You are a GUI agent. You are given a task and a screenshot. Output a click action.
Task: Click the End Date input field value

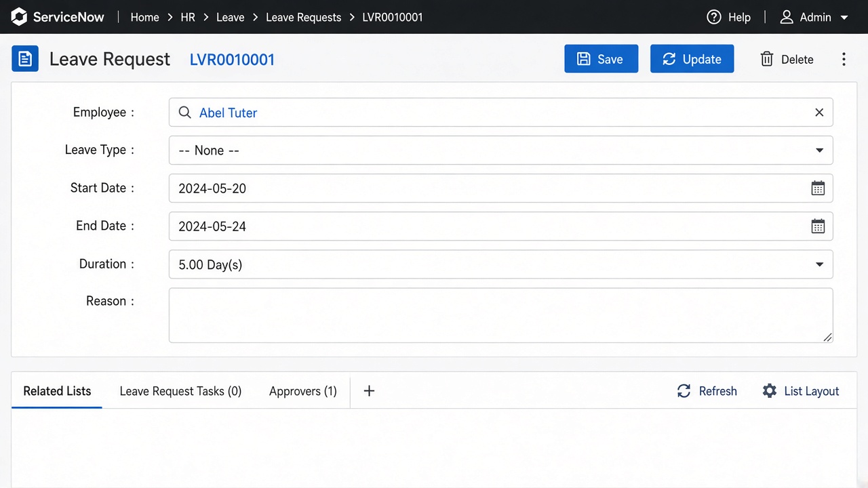[x=212, y=226]
